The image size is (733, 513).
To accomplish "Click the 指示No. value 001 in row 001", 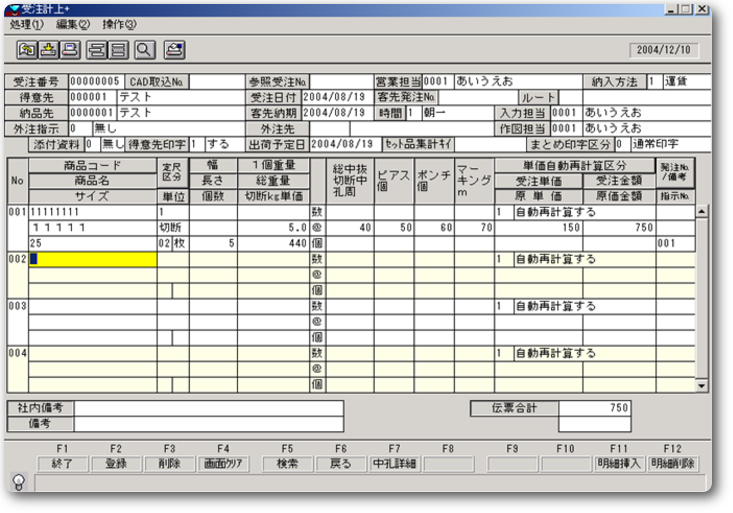I will [666, 243].
